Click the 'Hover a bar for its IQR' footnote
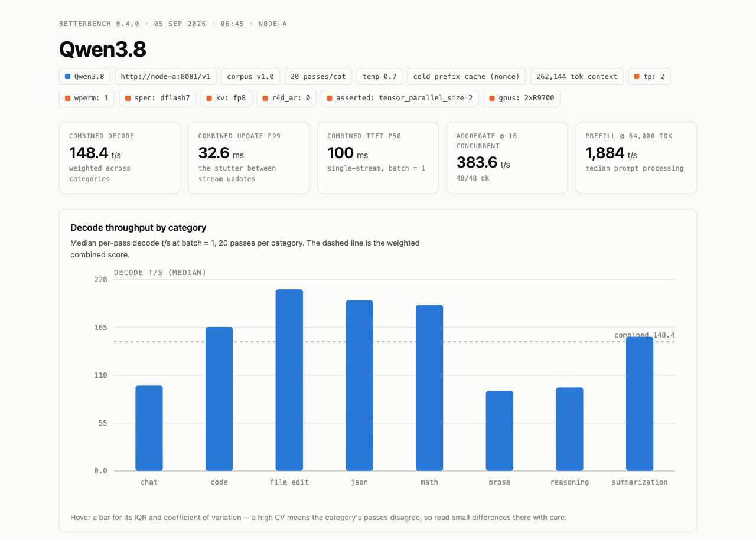The image size is (756, 540). [x=318, y=518]
